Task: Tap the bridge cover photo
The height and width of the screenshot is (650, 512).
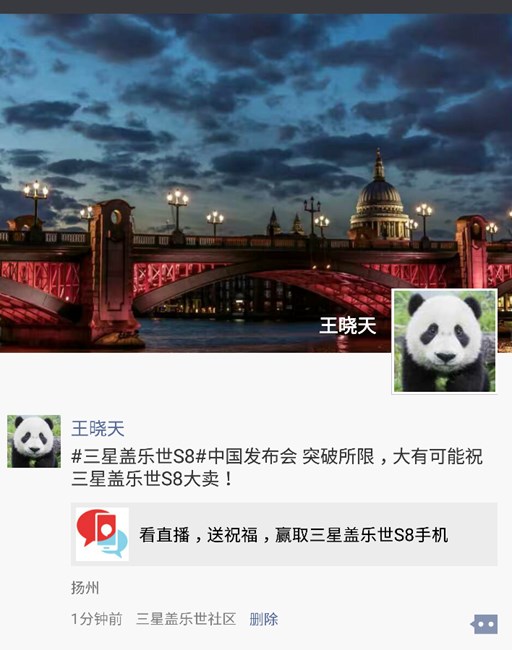Action: point(256,183)
